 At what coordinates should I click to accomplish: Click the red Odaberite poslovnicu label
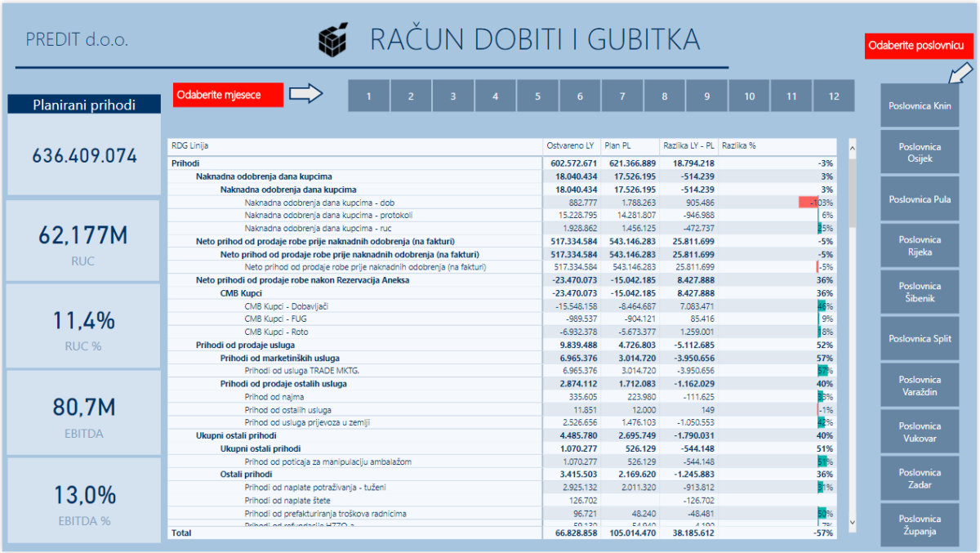coord(919,46)
